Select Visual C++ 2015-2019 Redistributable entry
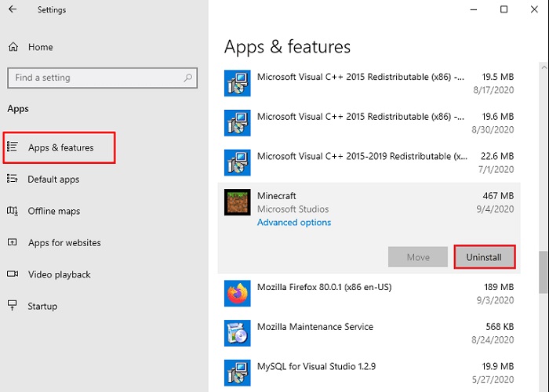549x392 pixels. click(369, 162)
